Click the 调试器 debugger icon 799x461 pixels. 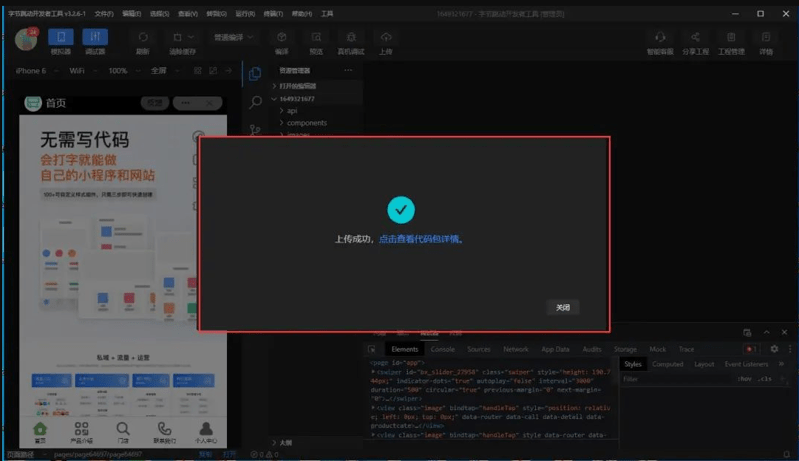(95, 37)
